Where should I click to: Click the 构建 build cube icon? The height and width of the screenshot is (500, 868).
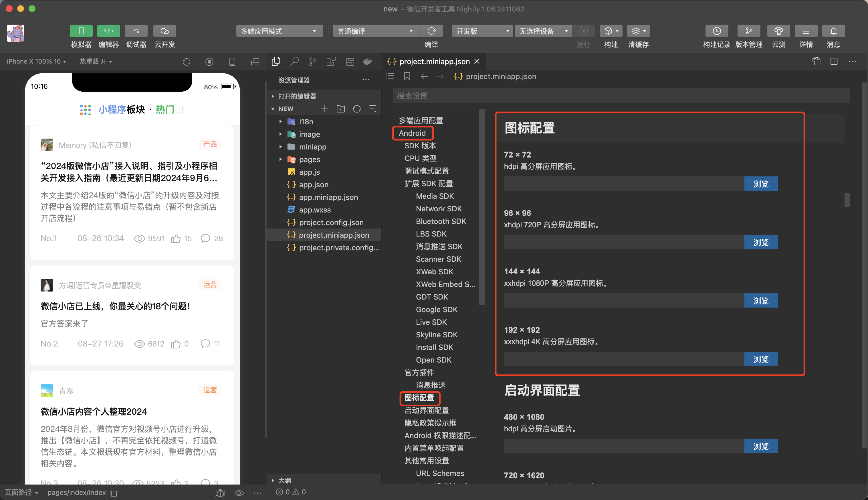click(611, 31)
